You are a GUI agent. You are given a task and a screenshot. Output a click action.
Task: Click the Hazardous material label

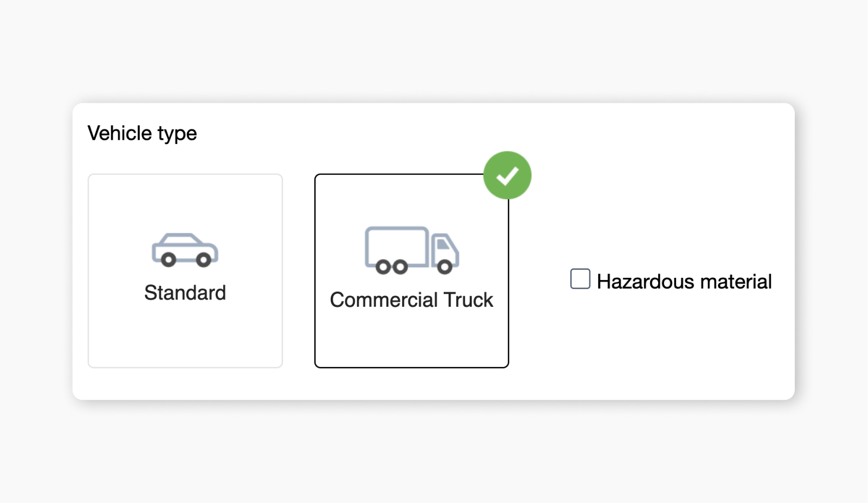[684, 281]
